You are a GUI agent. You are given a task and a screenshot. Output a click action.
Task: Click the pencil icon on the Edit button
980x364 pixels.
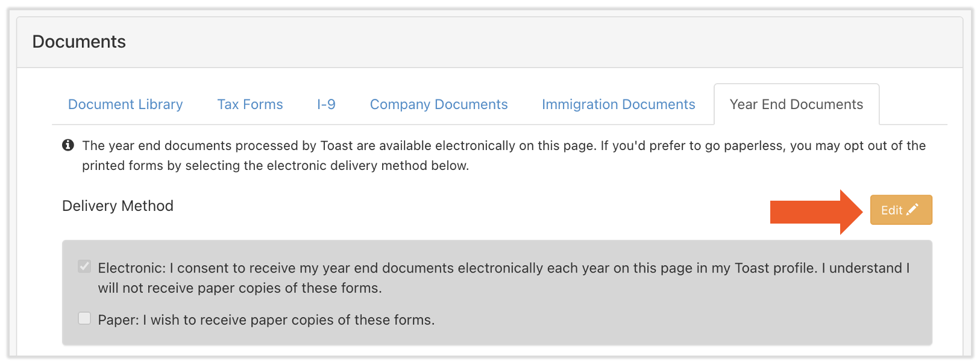pyautogui.click(x=912, y=209)
